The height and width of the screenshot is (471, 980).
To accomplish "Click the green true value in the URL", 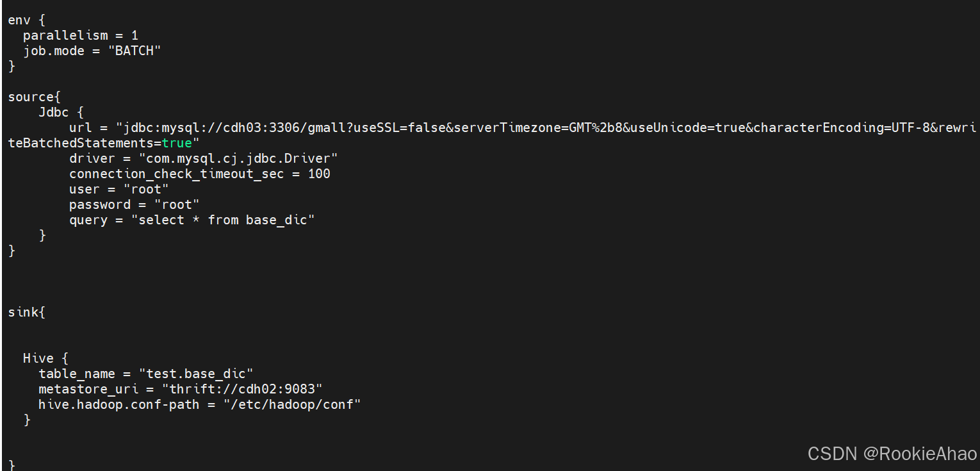I will click(177, 143).
